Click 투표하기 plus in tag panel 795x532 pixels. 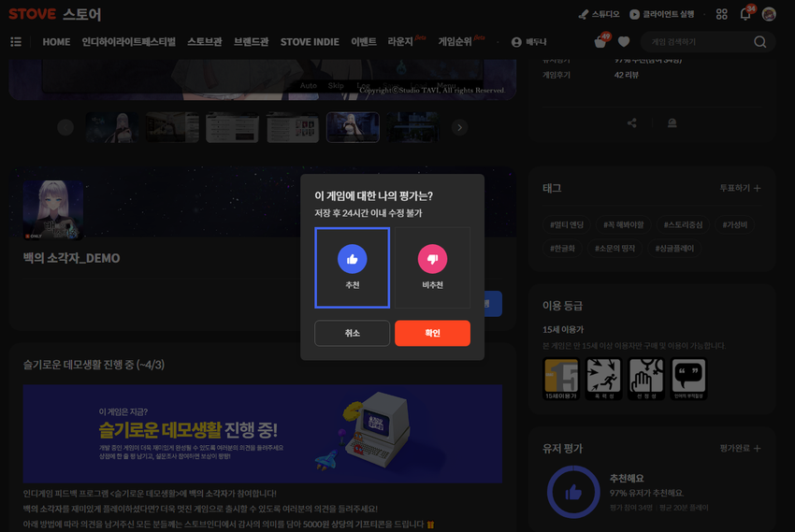[740, 188]
